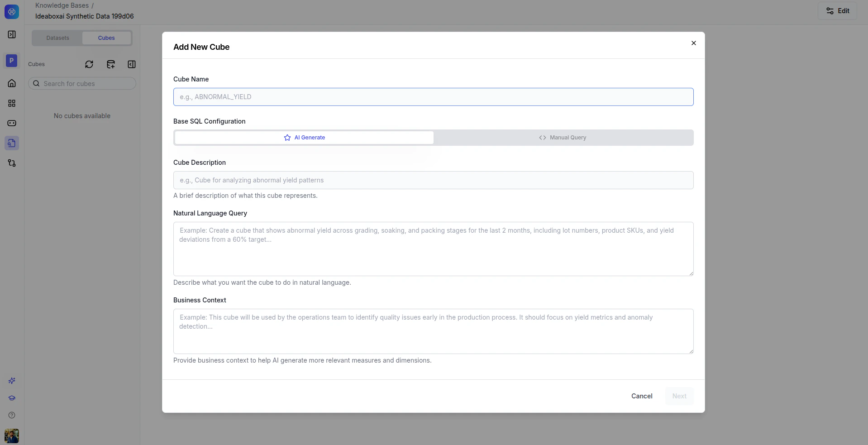This screenshot has width=868, height=445.
Task: Open the help question mark icon
Action: (12, 415)
